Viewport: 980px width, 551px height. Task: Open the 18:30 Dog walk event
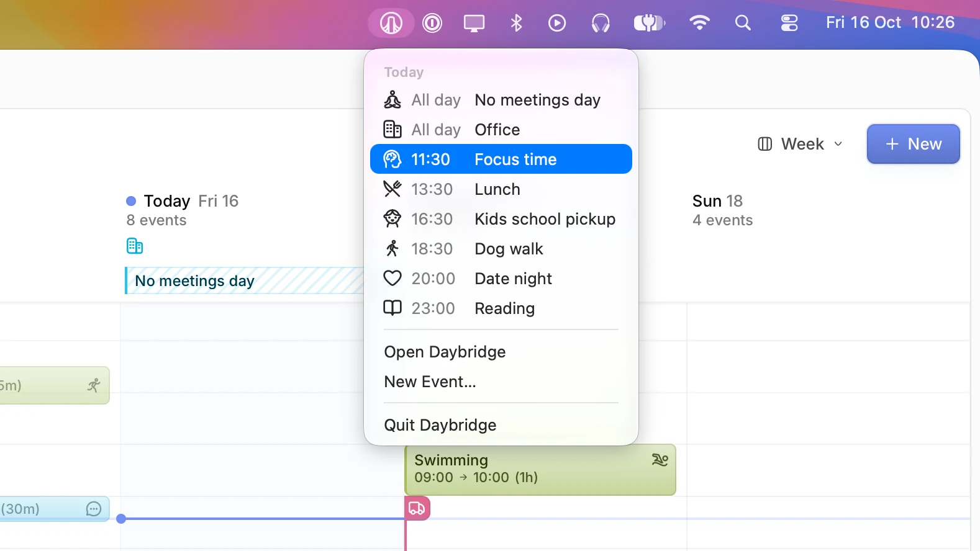point(501,249)
